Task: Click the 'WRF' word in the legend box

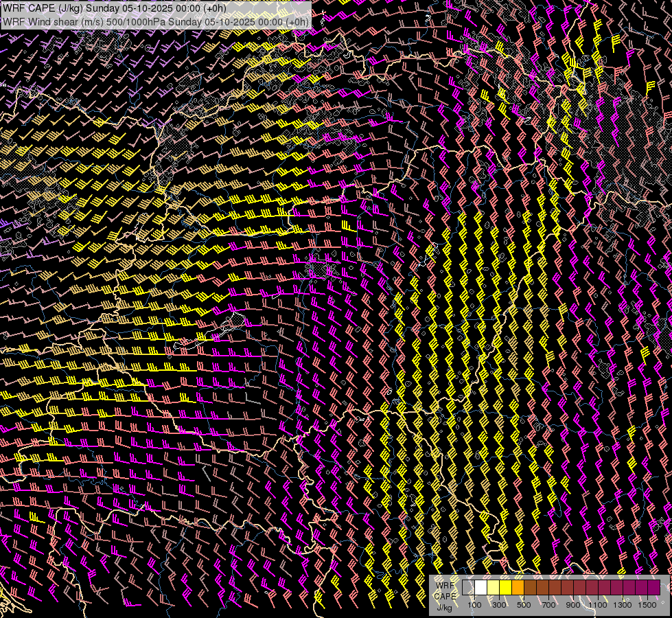Action: [x=445, y=586]
